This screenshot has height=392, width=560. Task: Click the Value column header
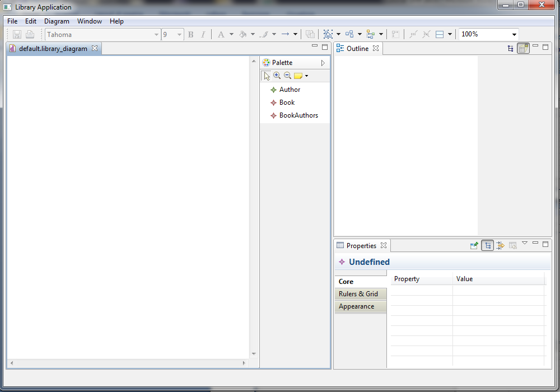(464, 279)
